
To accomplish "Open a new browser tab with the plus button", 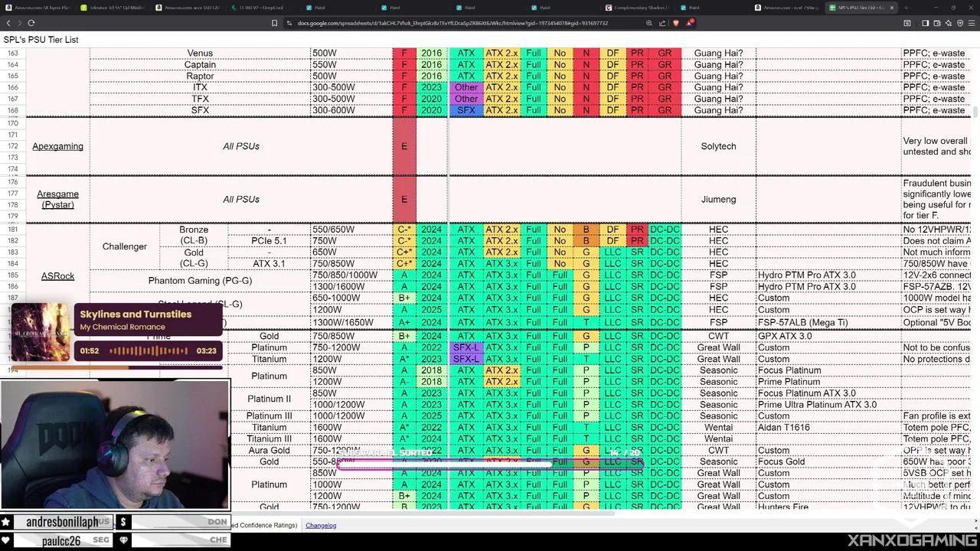I will click(906, 8).
